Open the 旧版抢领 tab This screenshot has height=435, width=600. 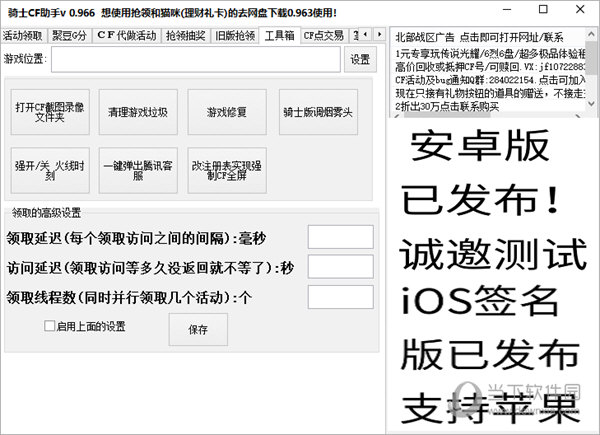(x=235, y=36)
